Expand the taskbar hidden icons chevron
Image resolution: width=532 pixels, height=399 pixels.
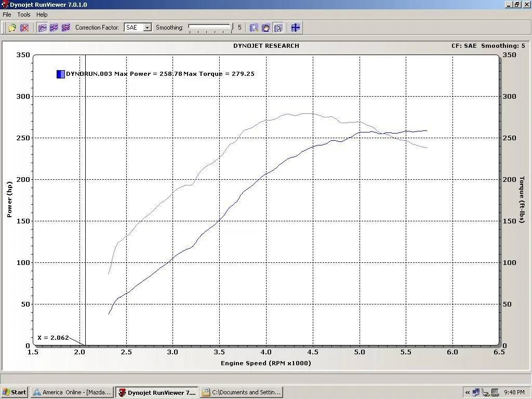467,392
